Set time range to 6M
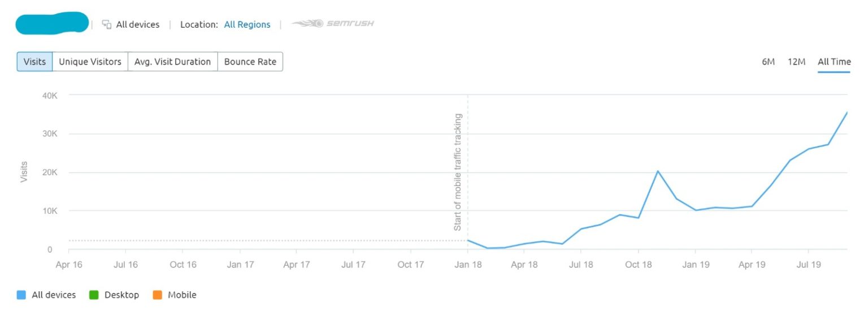The width and height of the screenshot is (868, 320). pos(768,62)
